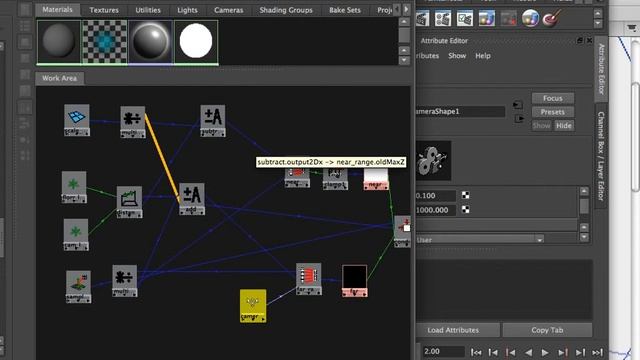Open Attribute Editor Help menu
Screen dimensions: 640x360
click(483, 56)
